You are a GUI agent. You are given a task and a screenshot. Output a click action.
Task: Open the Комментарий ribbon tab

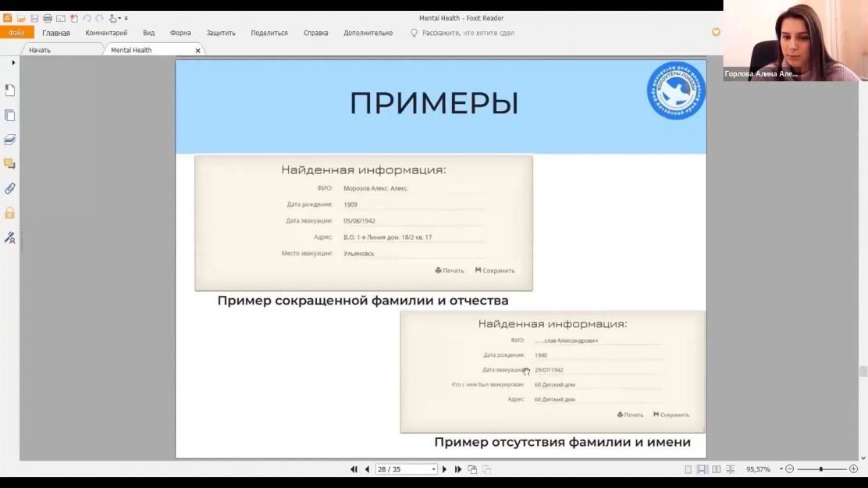pyautogui.click(x=106, y=33)
